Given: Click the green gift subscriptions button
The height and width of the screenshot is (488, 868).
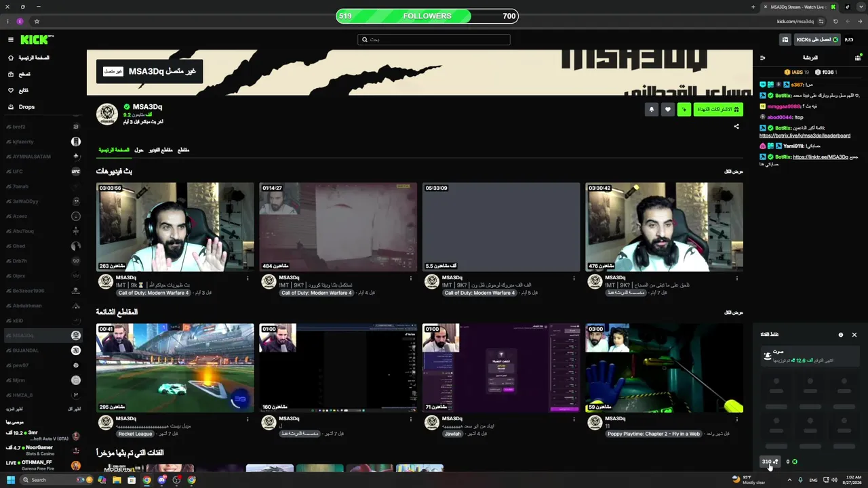Looking at the screenshot, I should tap(718, 109).
